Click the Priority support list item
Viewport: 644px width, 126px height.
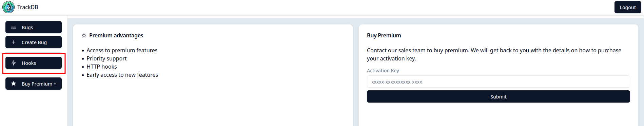tap(106, 58)
